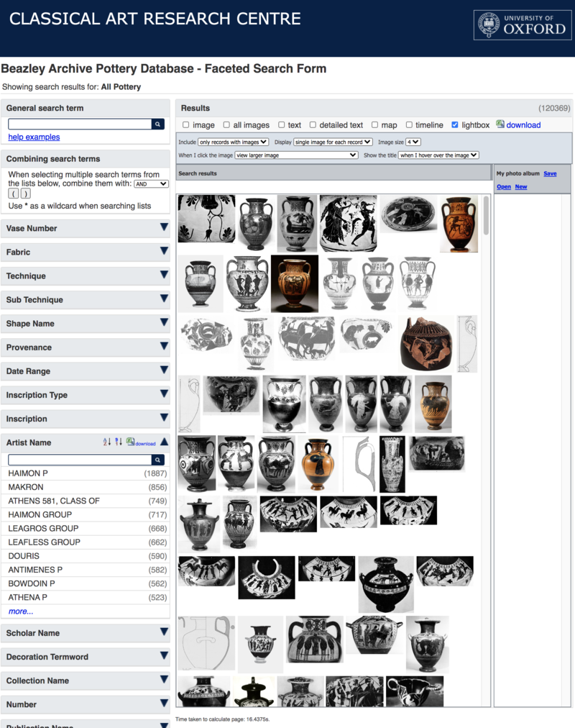575x728 pixels.
Task: Check the map display option
Action: pos(374,125)
